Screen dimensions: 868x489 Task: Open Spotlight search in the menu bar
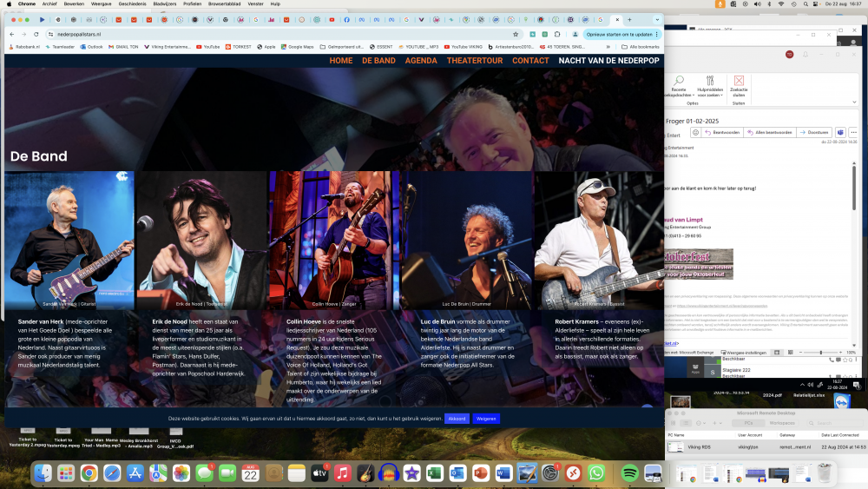coord(806,3)
